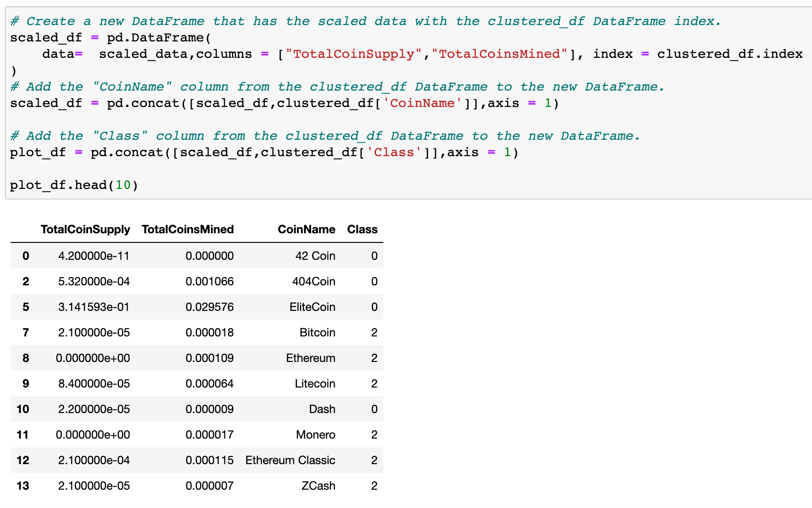Click the Ethereum Classic cell

(290, 460)
